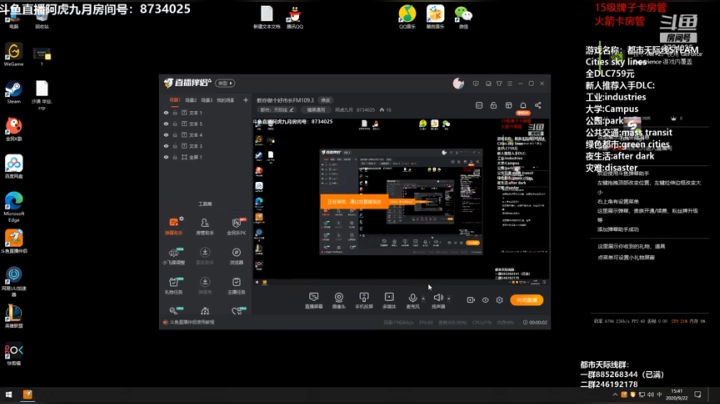Image resolution: width=720 pixels, height=404 pixels.
Task: Click the second pill button in info row
Action: [x=316, y=110]
